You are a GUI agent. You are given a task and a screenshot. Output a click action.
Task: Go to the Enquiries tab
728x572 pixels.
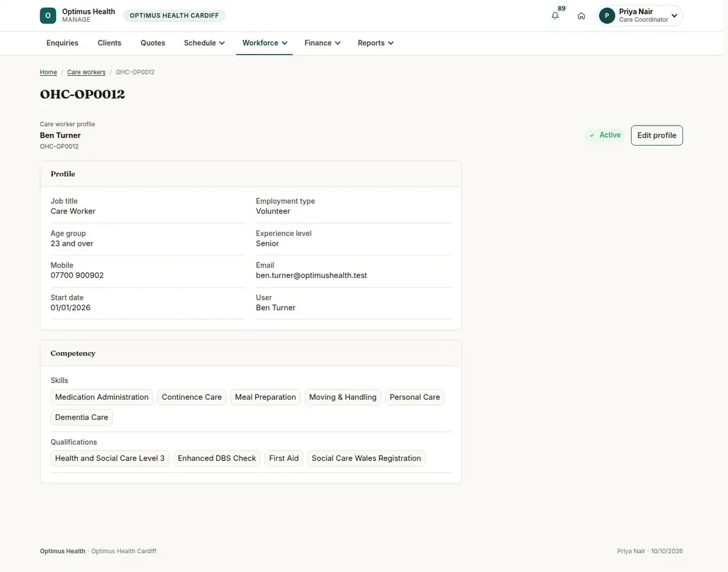(x=62, y=43)
